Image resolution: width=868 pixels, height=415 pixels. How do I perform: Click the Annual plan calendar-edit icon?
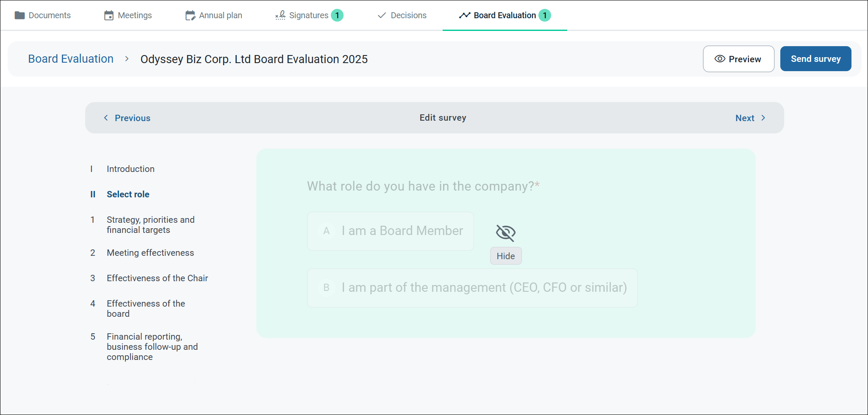point(190,16)
